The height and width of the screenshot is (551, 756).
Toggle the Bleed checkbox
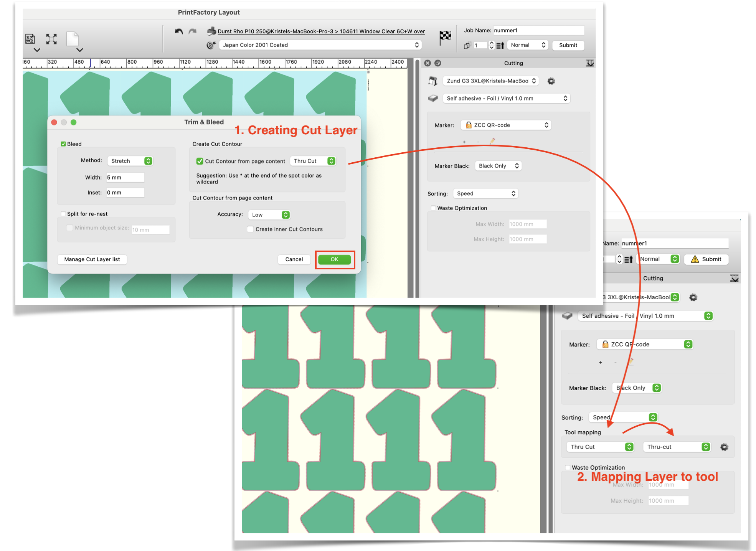[63, 144]
